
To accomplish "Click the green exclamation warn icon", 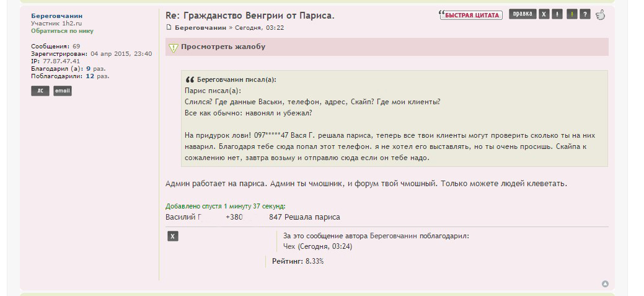I will click(x=571, y=15).
